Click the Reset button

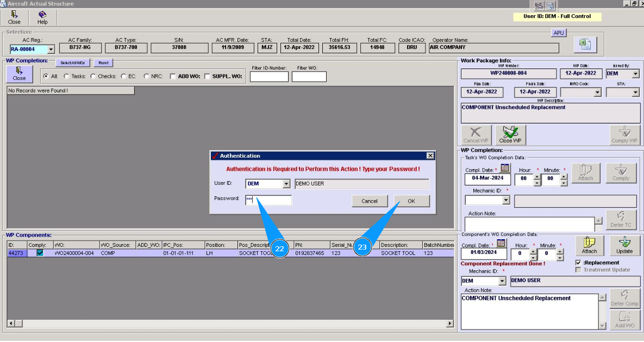pyautogui.click(x=103, y=63)
